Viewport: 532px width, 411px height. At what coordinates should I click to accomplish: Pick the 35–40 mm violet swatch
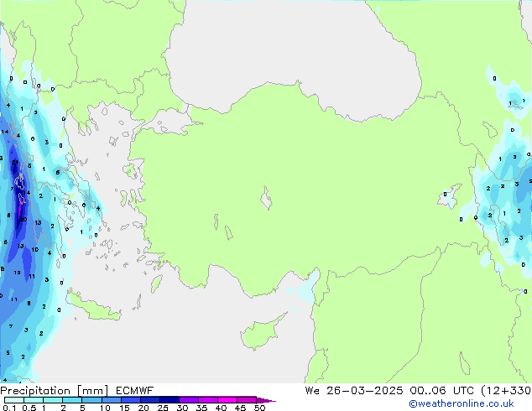pyautogui.click(x=208, y=400)
